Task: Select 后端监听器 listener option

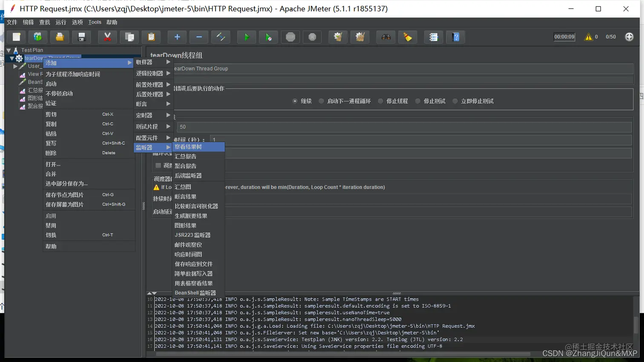Action: coord(198,176)
